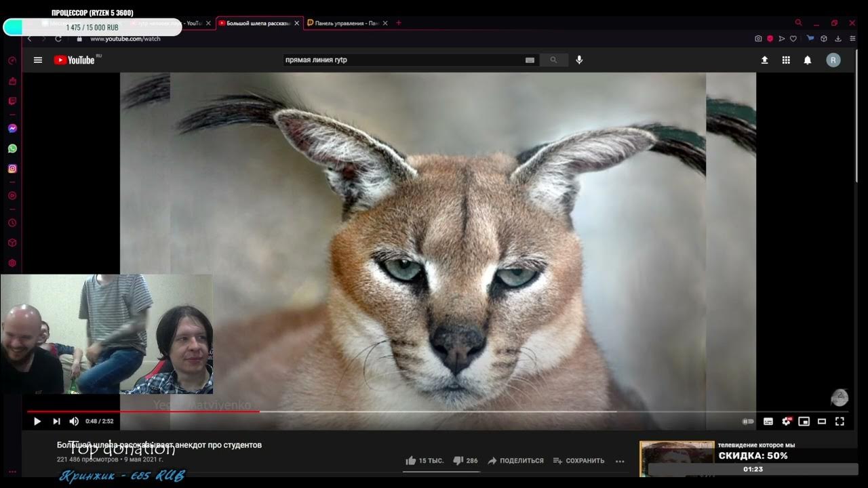Open sidebar more options three dots
868x488 pixels.
pos(12,472)
